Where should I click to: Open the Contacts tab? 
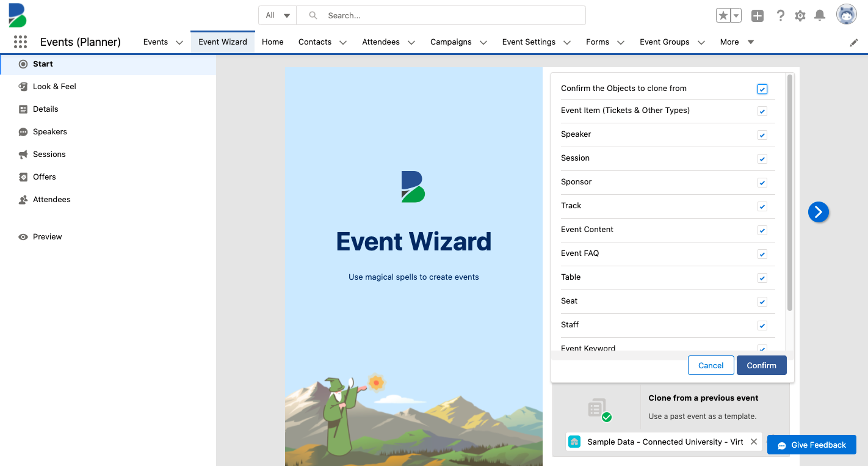[315, 42]
